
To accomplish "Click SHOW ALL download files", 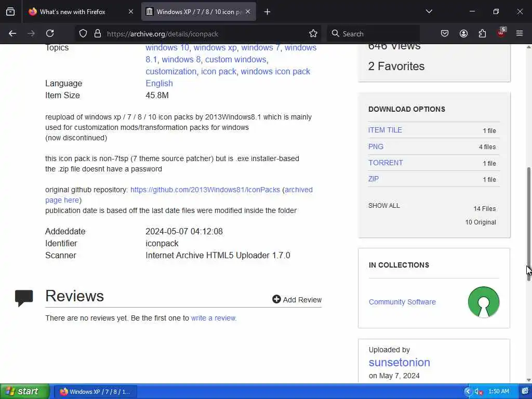I will [384, 206].
